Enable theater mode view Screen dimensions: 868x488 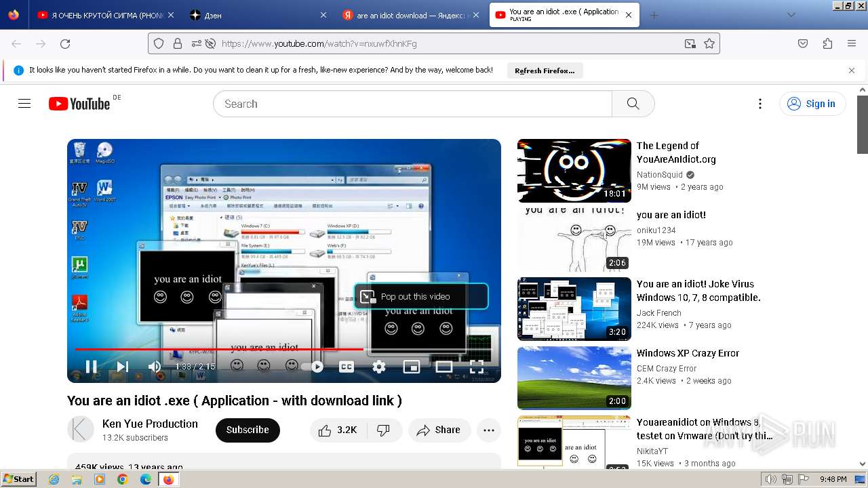click(x=444, y=367)
